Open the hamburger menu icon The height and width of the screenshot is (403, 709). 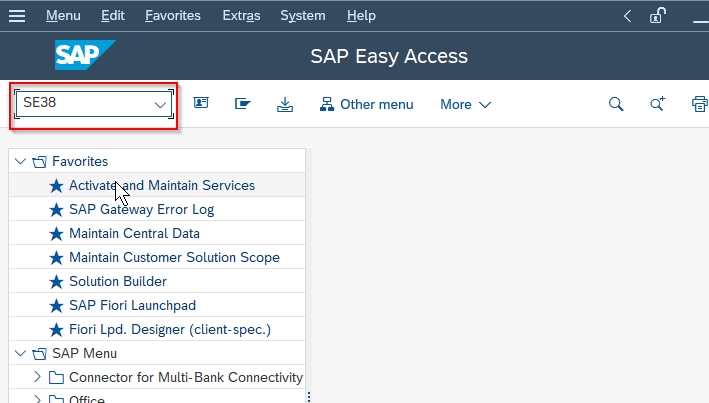tap(17, 16)
